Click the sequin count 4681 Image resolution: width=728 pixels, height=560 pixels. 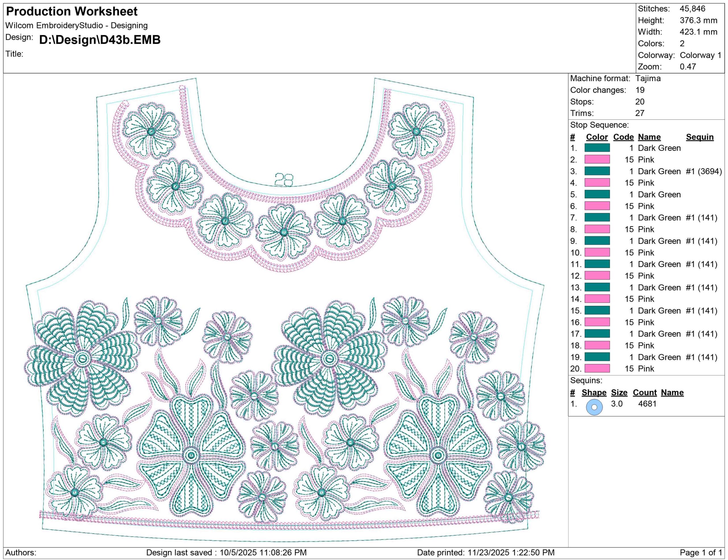pos(647,404)
